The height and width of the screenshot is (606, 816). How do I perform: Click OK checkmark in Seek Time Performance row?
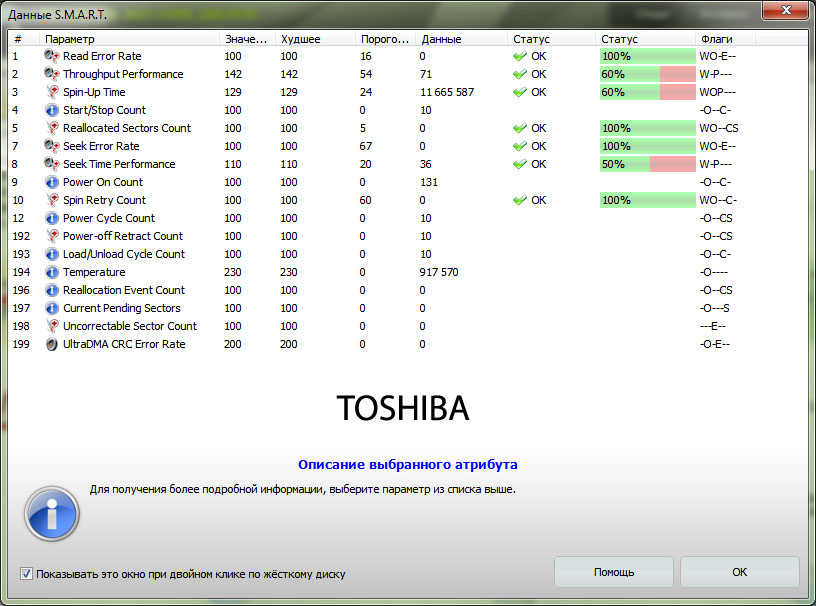520,164
